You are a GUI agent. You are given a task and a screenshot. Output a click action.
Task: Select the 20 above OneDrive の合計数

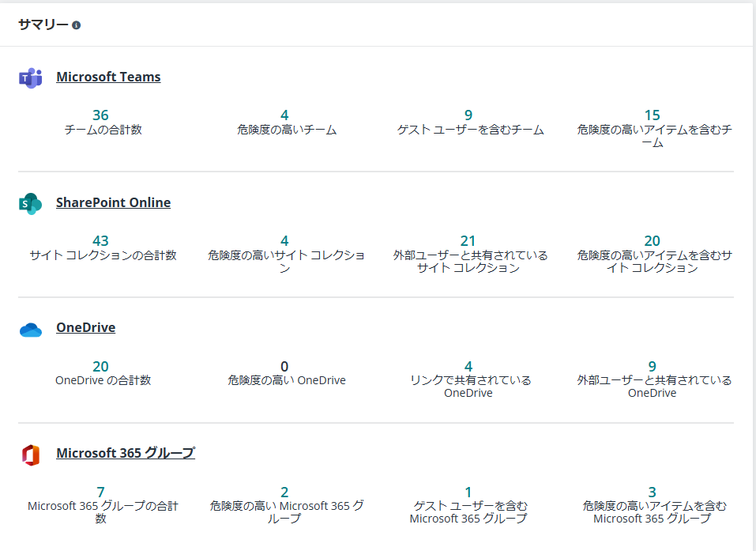coord(100,367)
